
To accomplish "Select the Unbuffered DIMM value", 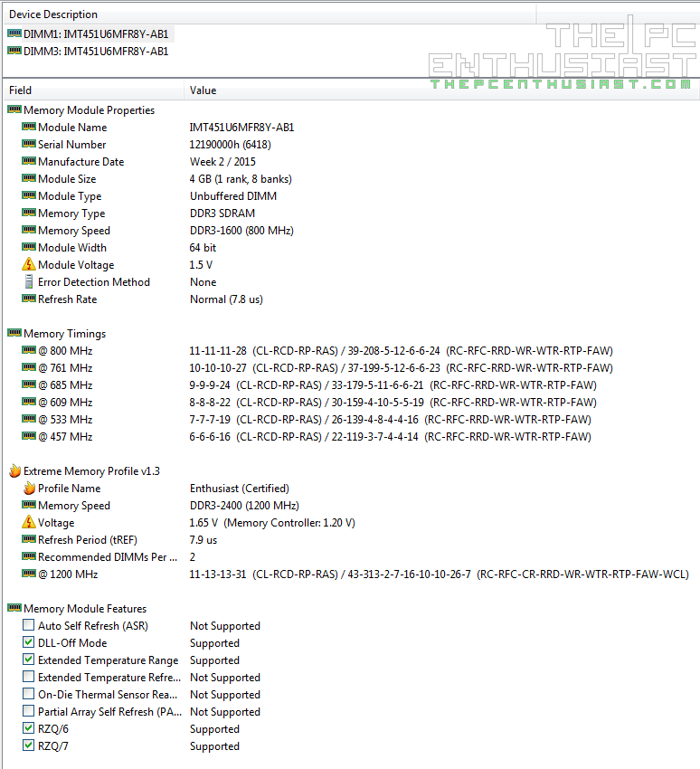I will pyautogui.click(x=233, y=196).
